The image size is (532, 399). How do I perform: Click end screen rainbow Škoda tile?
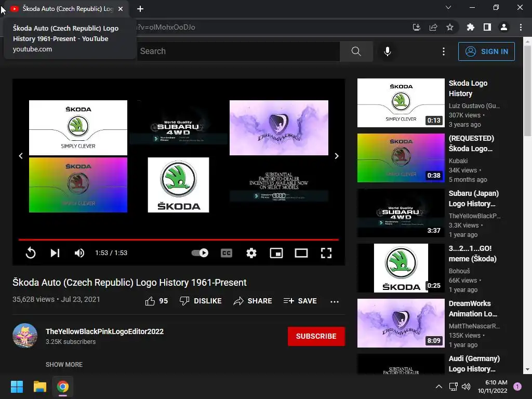click(78, 185)
